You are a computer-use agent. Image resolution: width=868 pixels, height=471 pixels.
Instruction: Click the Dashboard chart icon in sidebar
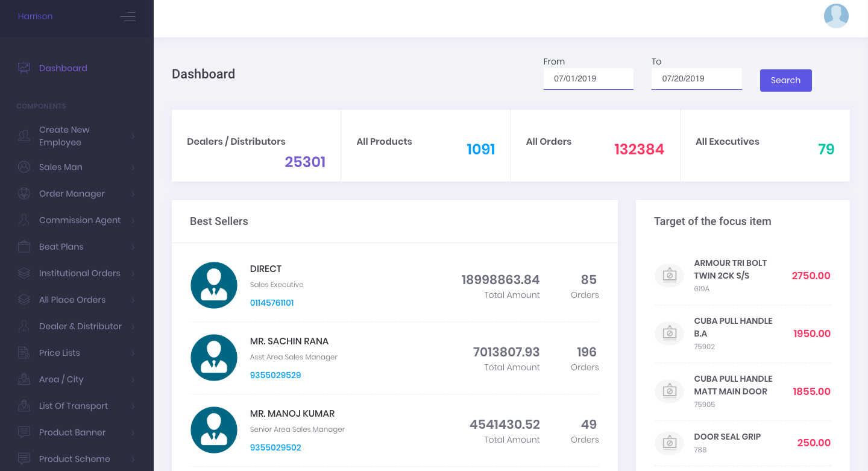coord(24,68)
